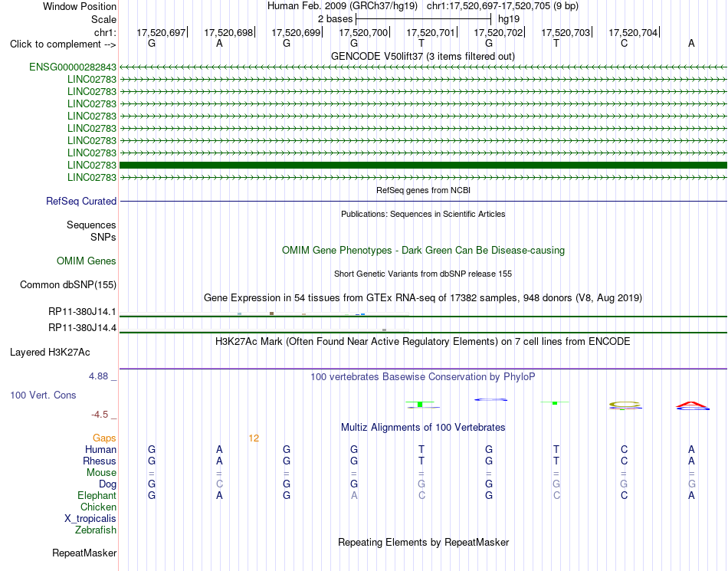Click the RepeatMasker track label
Viewport: 728px width, 571px height.
coord(84,553)
